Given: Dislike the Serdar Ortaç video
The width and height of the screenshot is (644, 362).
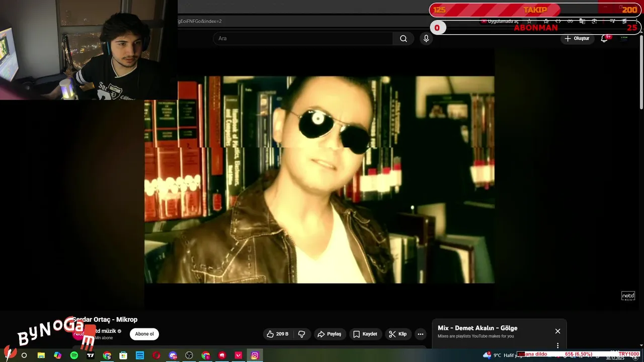Looking at the screenshot, I should (x=302, y=334).
